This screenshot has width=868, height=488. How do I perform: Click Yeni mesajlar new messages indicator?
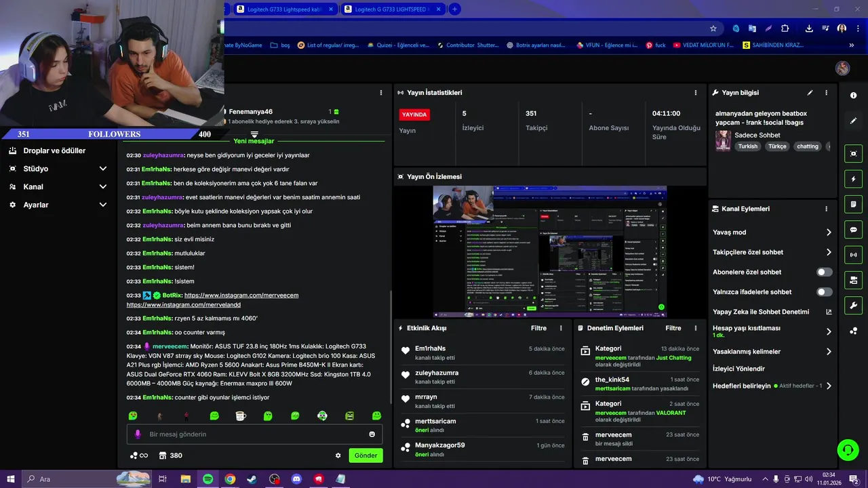(254, 141)
